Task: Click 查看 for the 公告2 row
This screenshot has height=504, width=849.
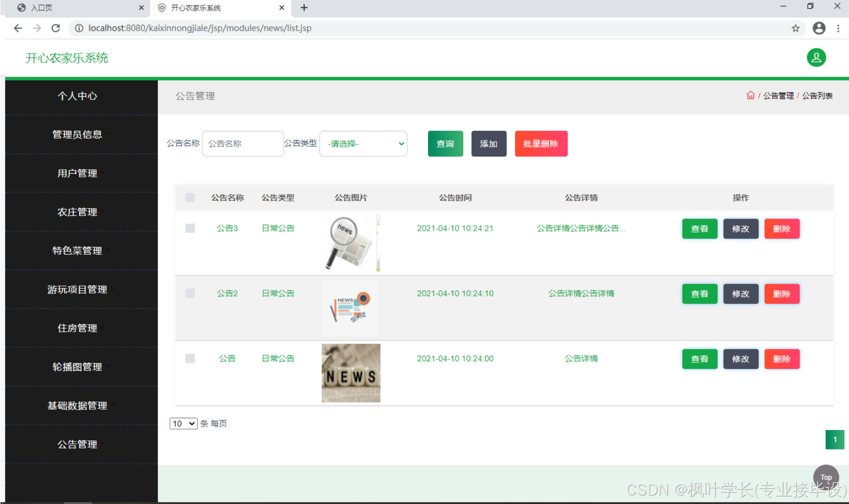Action: pyautogui.click(x=700, y=293)
